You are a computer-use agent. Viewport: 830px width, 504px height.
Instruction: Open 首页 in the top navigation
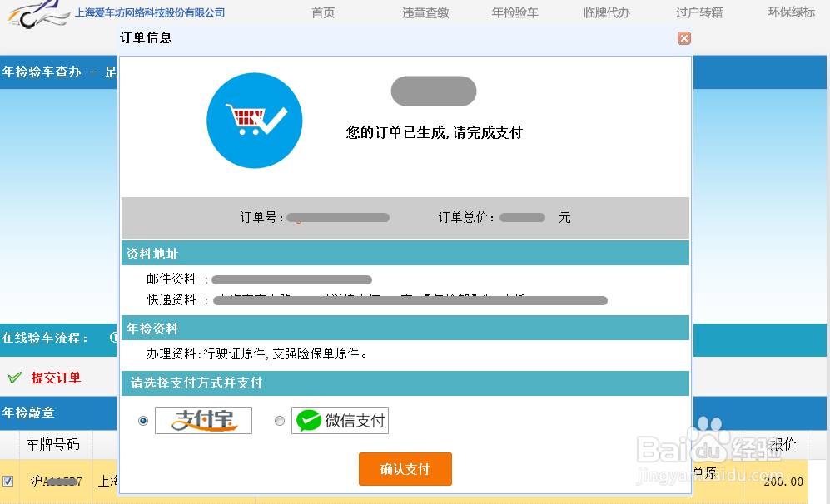(x=323, y=12)
